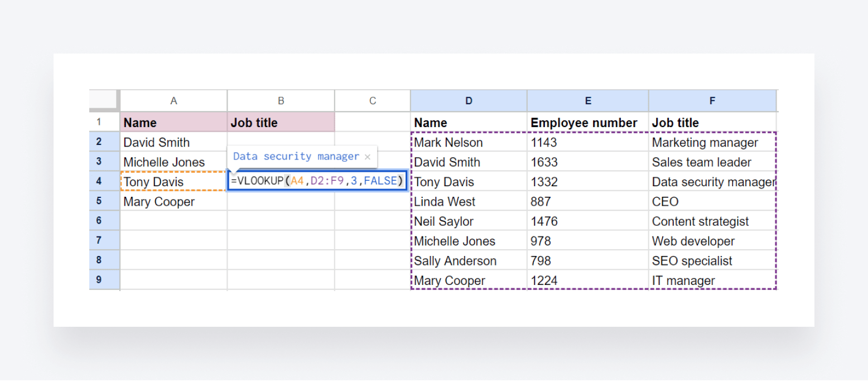Select employee number 1633
Image resolution: width=868 pixels, height=387 pixels.
pos(588,162)
